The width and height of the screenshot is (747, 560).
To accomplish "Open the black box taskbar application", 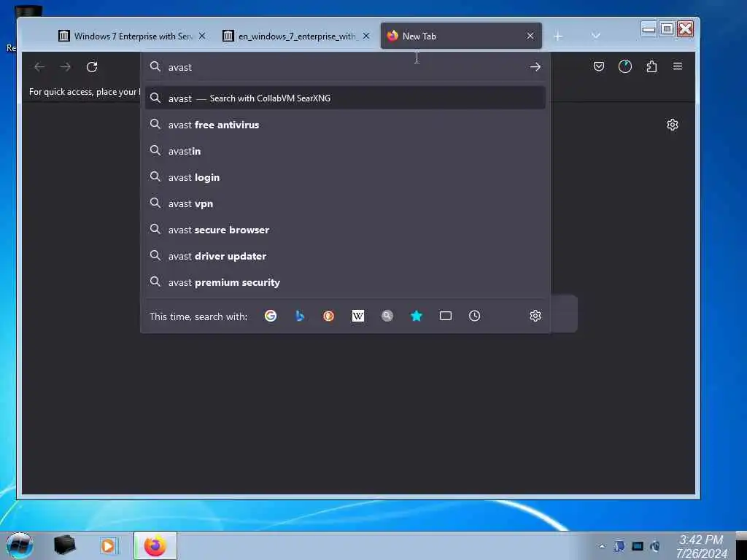I will point(65,545).
